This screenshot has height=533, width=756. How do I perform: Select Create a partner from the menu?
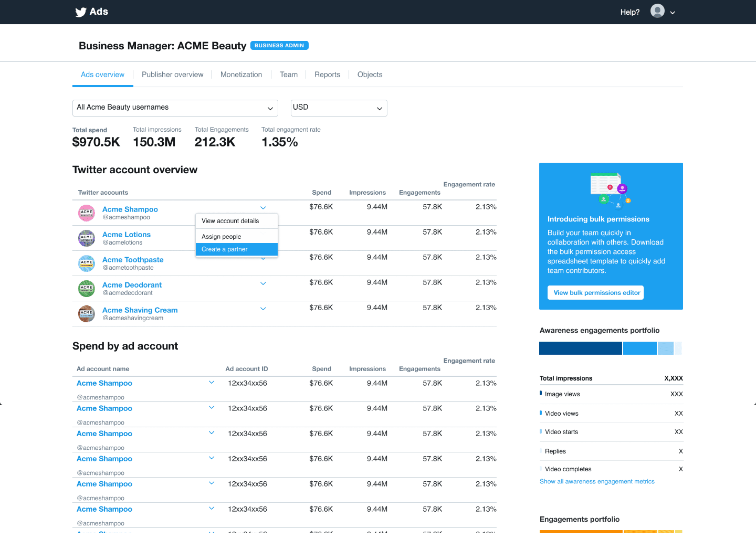[224, 249]
